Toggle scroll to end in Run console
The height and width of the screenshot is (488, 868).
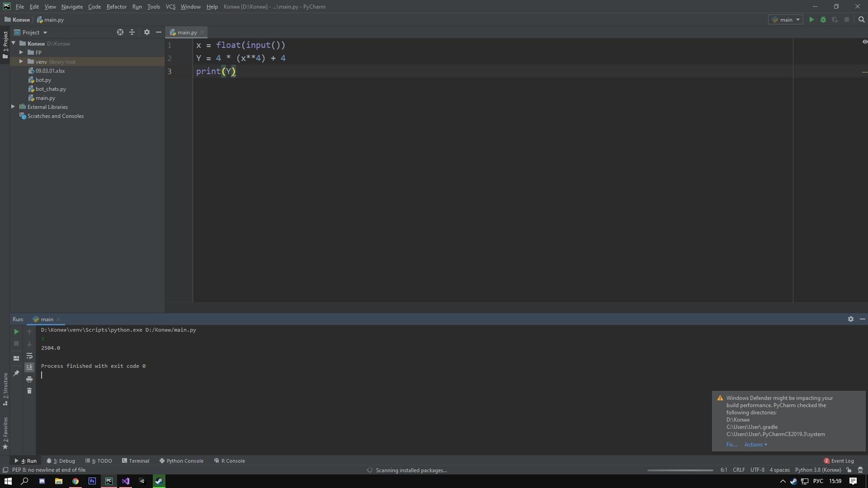pyautogui.click(x=29, y=367)
